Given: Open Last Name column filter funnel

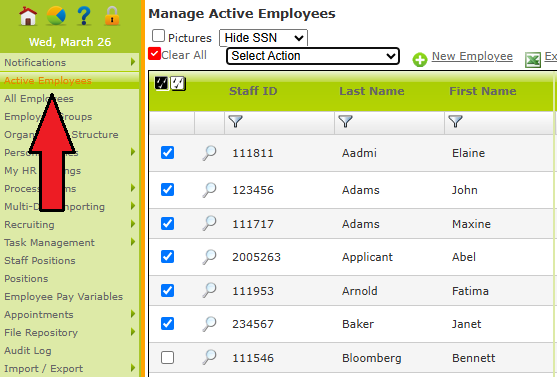Looking at the screenshot, I should coord(345,122).
